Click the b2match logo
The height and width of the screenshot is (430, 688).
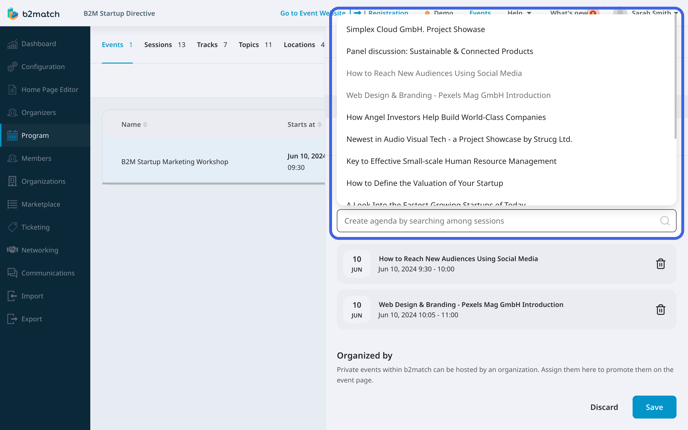[33, 14]
